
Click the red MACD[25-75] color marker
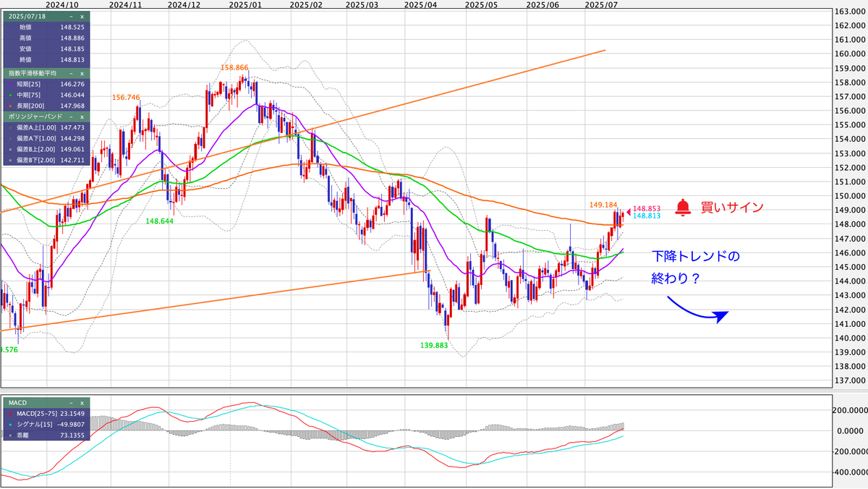pos(9,412)
